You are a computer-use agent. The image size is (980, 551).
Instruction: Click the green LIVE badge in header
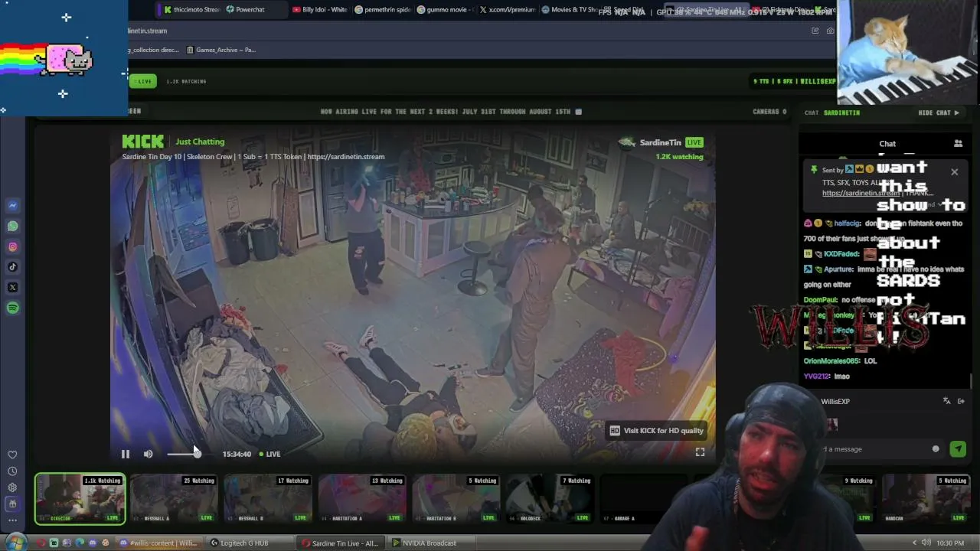click(143, 81)
